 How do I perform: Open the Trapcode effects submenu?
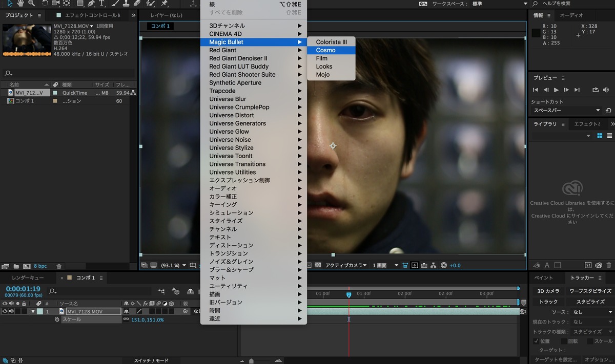[x=254, y=91]
